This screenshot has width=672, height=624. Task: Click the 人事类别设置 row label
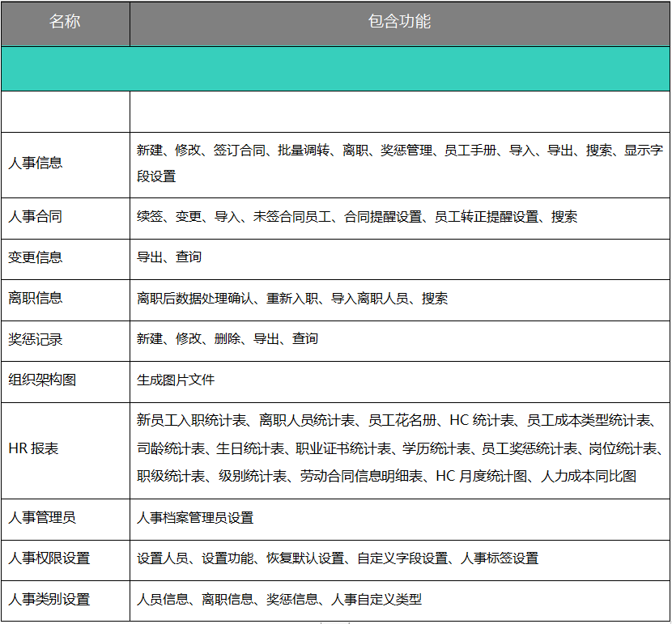point(54,599)
